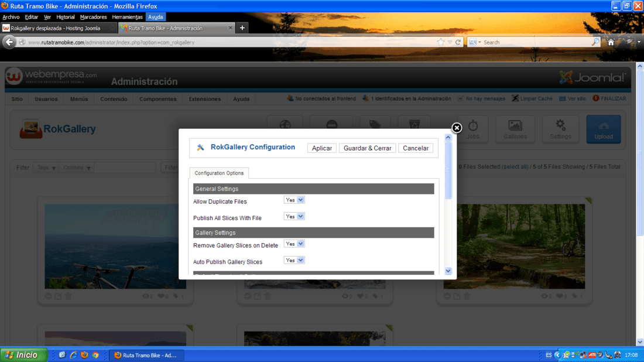
Task: Open the Allow Duplicate Files dropdown
Action: (294, 200)
